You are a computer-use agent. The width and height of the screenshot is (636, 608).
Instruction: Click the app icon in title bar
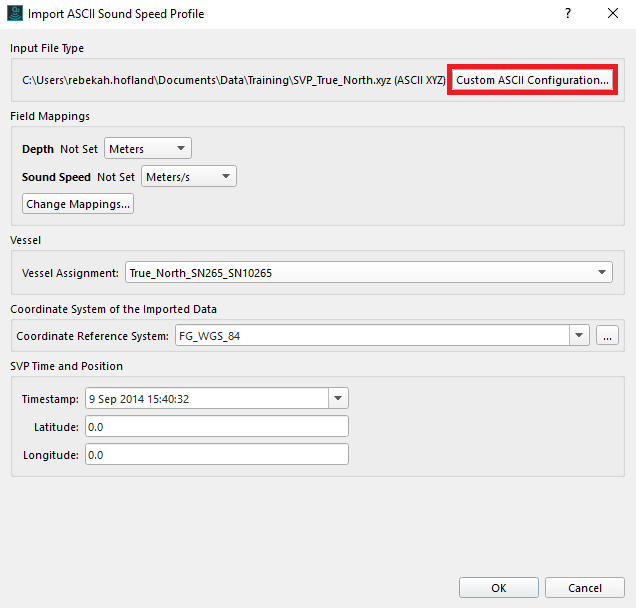(x=13, y=14)
